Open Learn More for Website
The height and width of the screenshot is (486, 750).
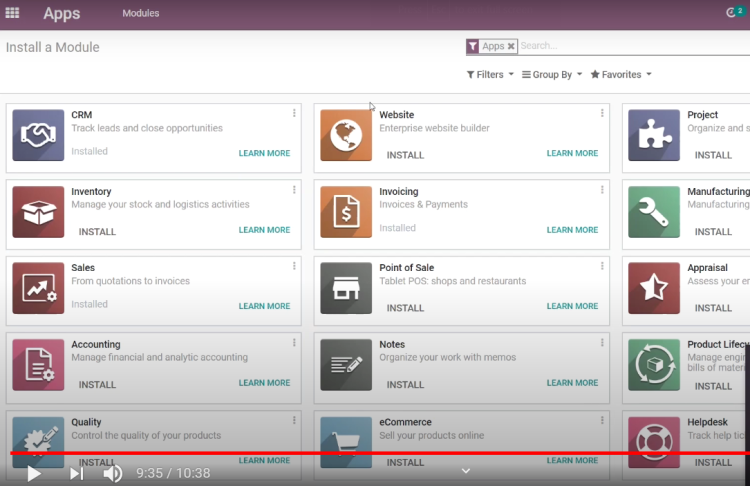(x=573, y=154)
